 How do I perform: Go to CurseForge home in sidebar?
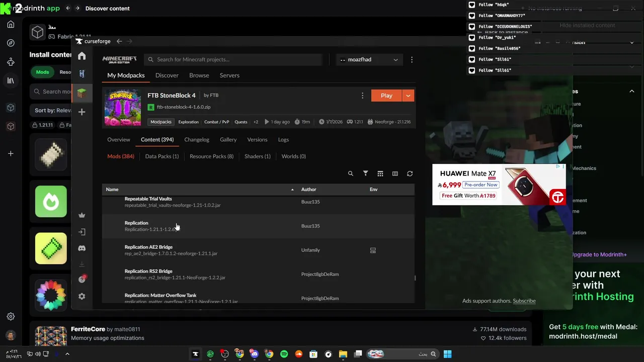pos(82,56)
